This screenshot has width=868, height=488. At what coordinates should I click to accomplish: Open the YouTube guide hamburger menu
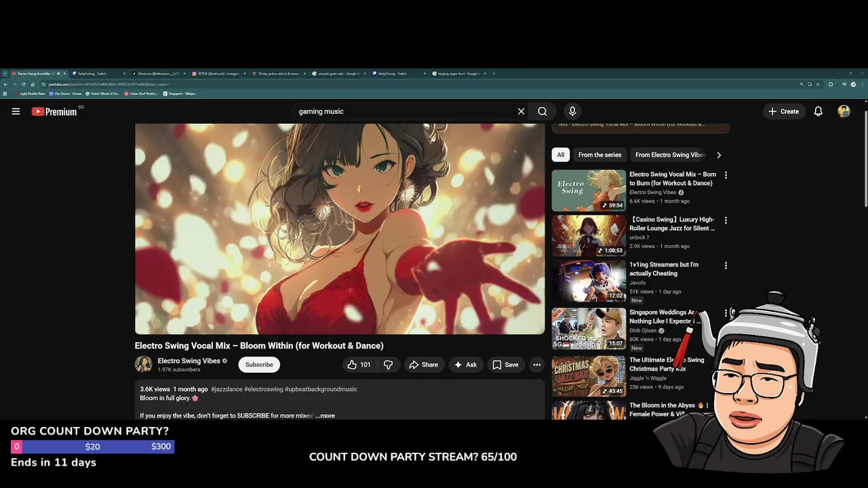click(x=16, y=111)
